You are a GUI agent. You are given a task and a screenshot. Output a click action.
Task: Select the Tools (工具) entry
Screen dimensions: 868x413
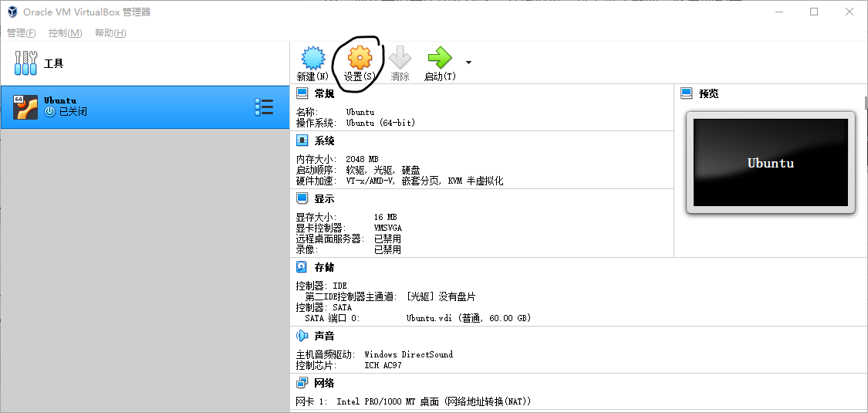[x=144, y=63]
